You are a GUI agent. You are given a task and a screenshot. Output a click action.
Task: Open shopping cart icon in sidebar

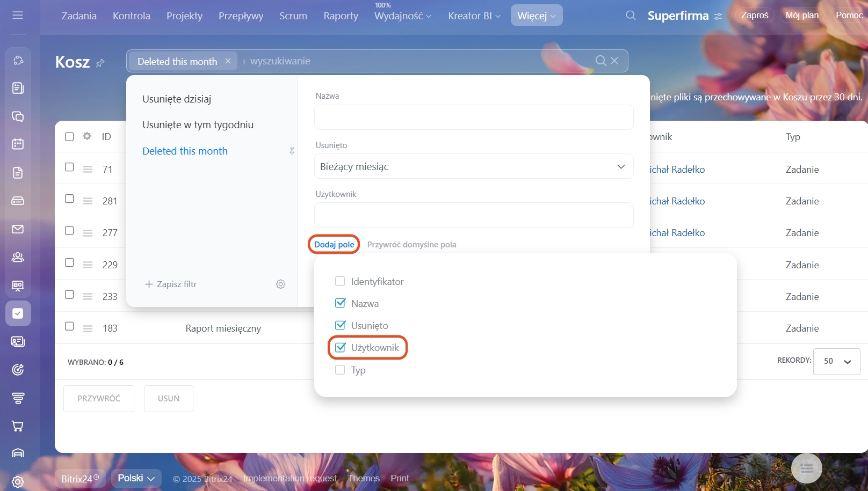pyautogui.click(x=18, y=426)
